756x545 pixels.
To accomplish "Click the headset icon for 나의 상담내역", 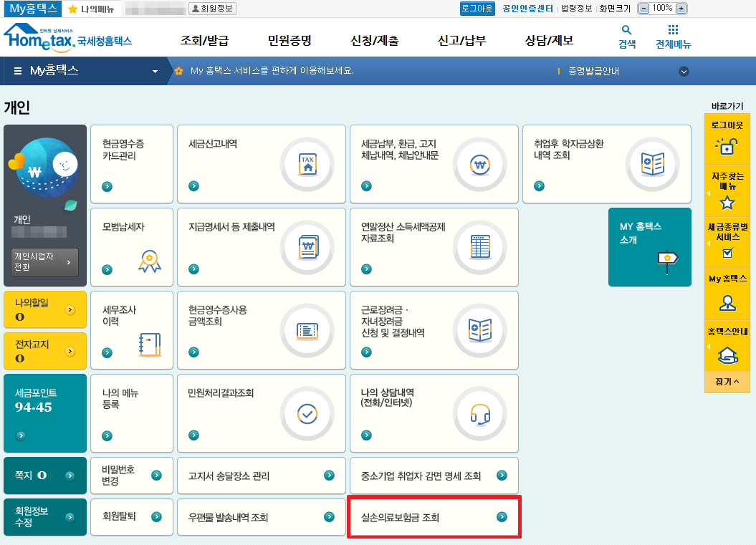I will tap(480, 413).
